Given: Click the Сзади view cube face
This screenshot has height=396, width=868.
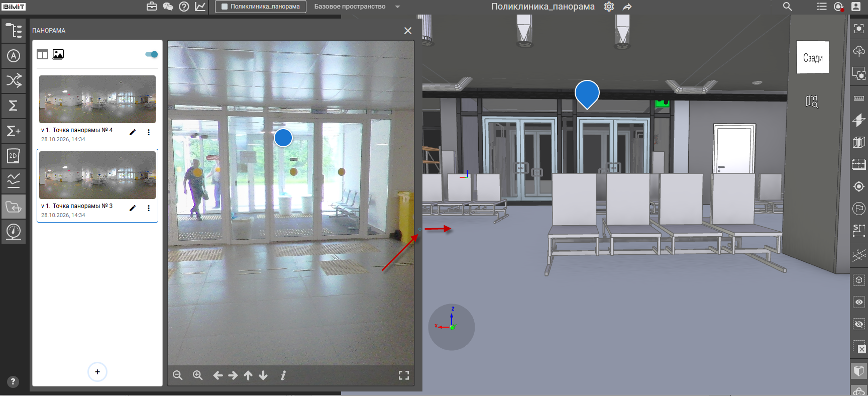Looking at the screenshot, I should [x=813, y=57].
